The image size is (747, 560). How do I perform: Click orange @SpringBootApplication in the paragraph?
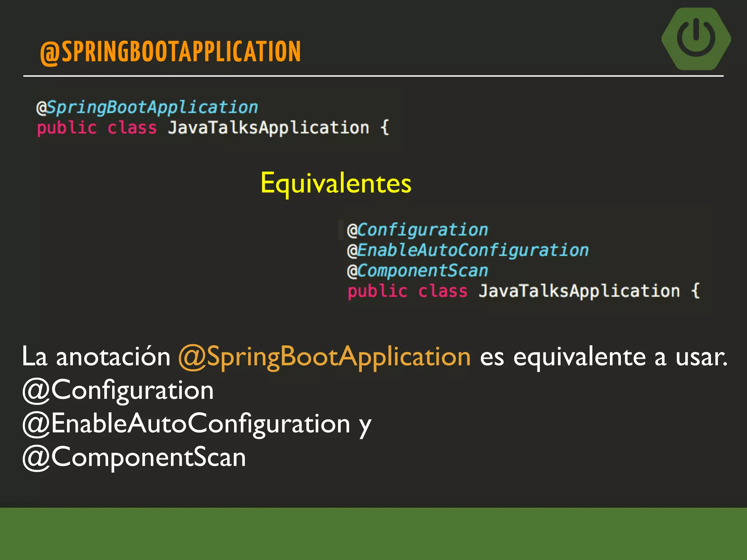324,357
